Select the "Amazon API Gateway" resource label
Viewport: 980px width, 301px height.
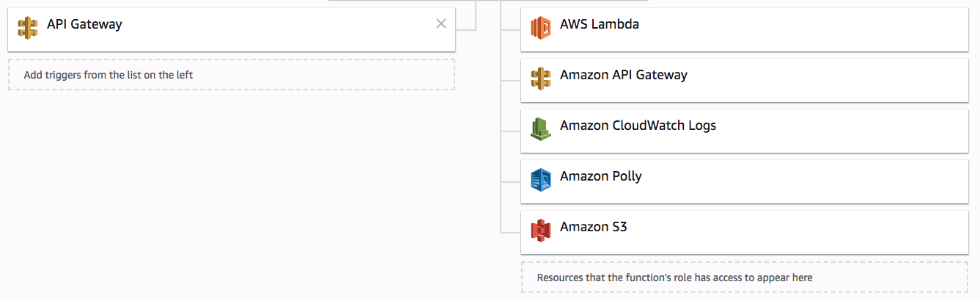[623, 75]
